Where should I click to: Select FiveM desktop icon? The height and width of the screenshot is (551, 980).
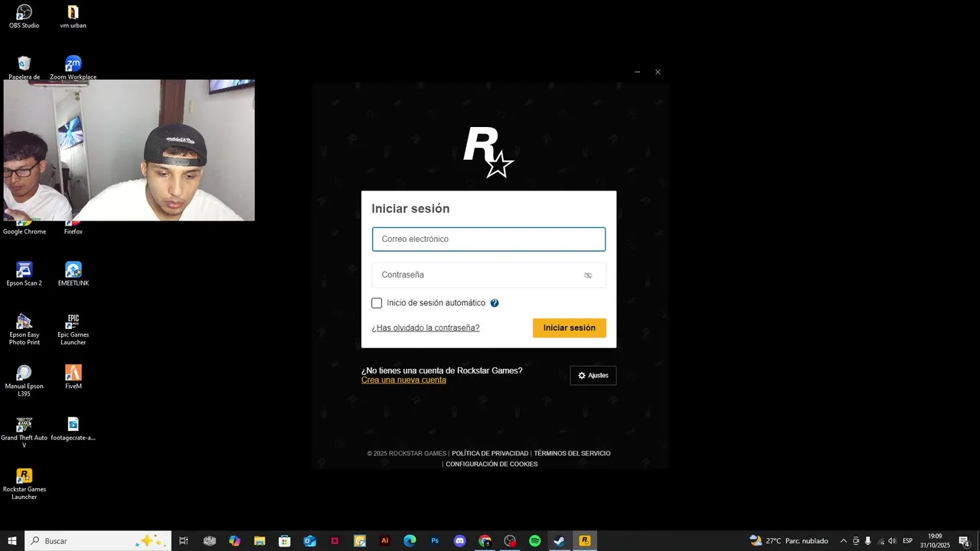tap(73, 377)
